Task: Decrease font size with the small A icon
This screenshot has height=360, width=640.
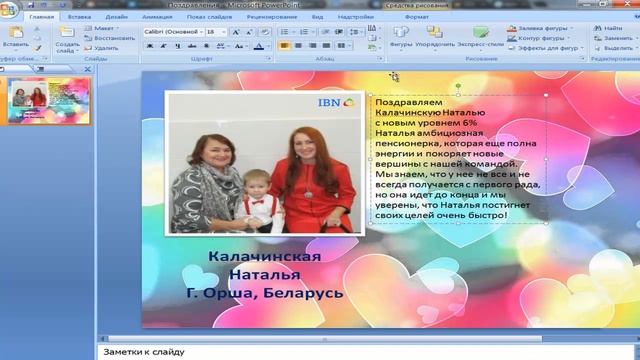Action: click(x=249, y=32)
